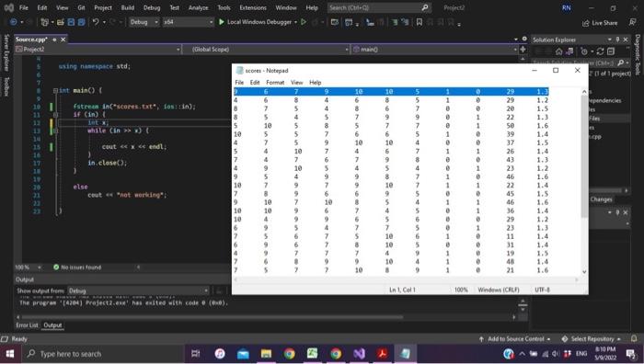Start without debugging using hollow play icon

coord(304,22)
